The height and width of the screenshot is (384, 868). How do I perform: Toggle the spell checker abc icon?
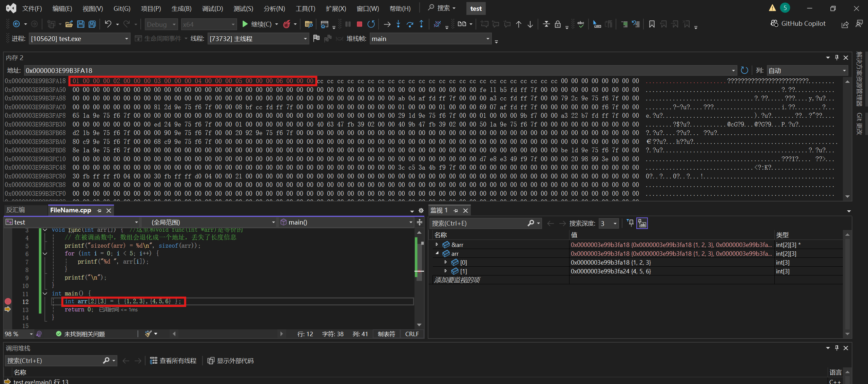pos(581,24)
